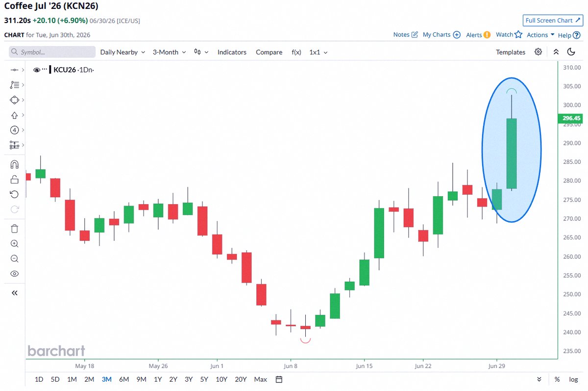The height and width of the screenshot is (391, 588).
Task: Collapse the left drawing toolbar
Action: click(14, 293)
